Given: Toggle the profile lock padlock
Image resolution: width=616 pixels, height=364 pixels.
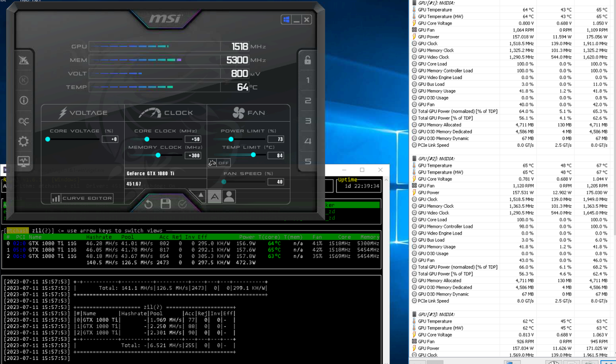Looking at the screenshot, I should [308, 60].
